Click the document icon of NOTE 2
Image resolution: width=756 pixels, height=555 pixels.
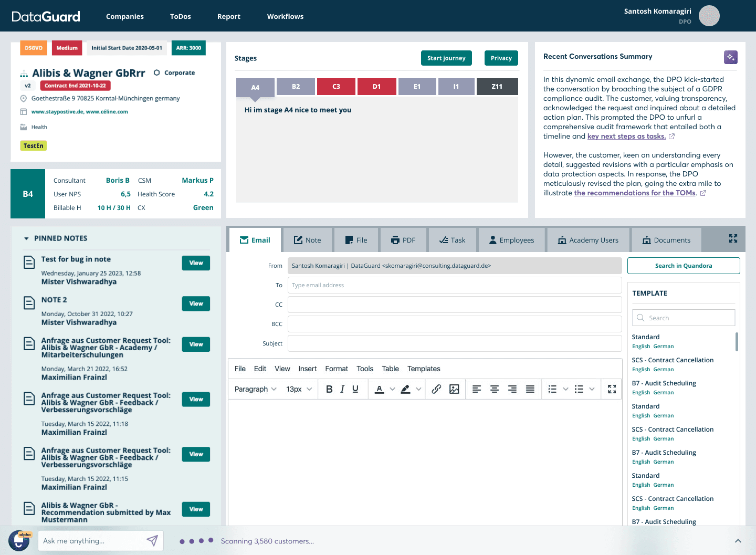click(29, 302)
